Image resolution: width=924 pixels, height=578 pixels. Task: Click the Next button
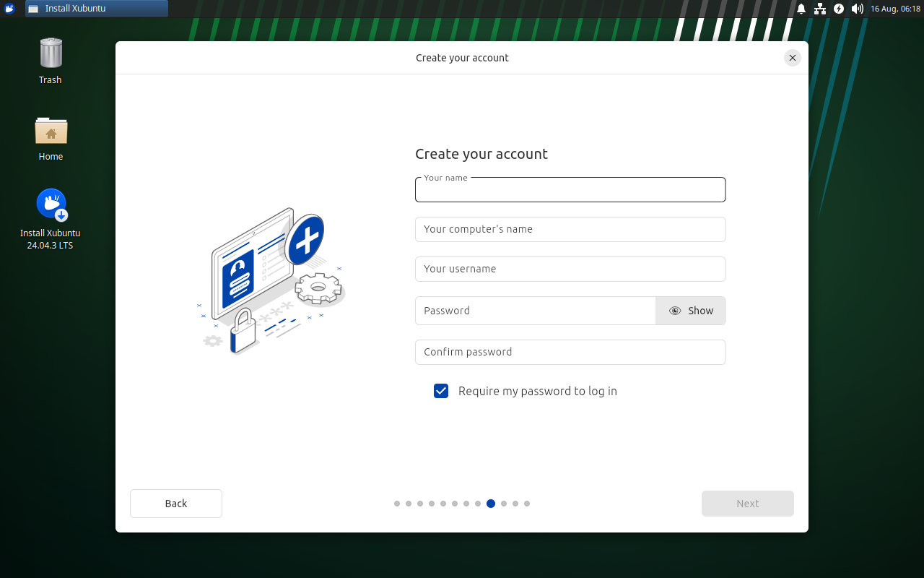pyautogui.click(x=748, y=504)
